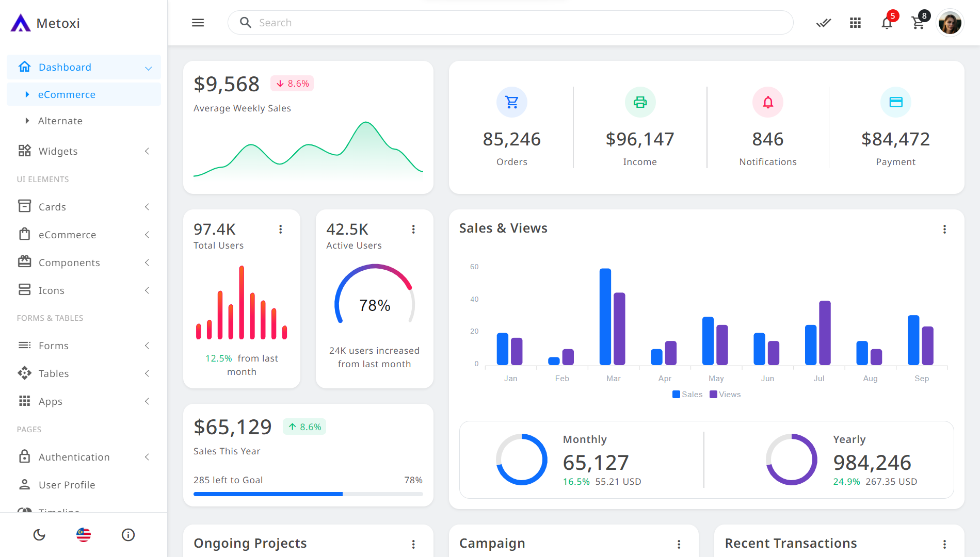Select the eCommerce dashboard menu item
The image size is (980, 557).
[67, 94]
